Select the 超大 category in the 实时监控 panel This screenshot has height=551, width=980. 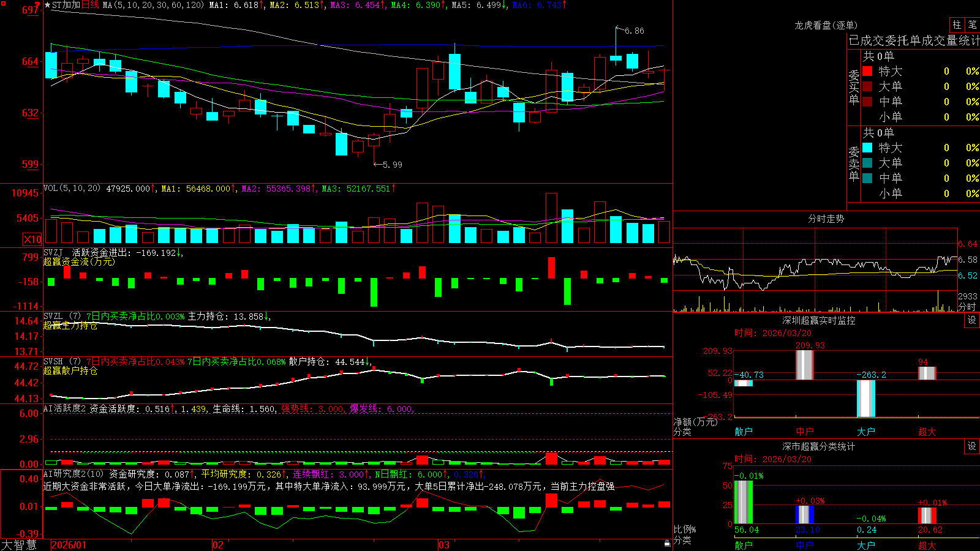(927, 432)
